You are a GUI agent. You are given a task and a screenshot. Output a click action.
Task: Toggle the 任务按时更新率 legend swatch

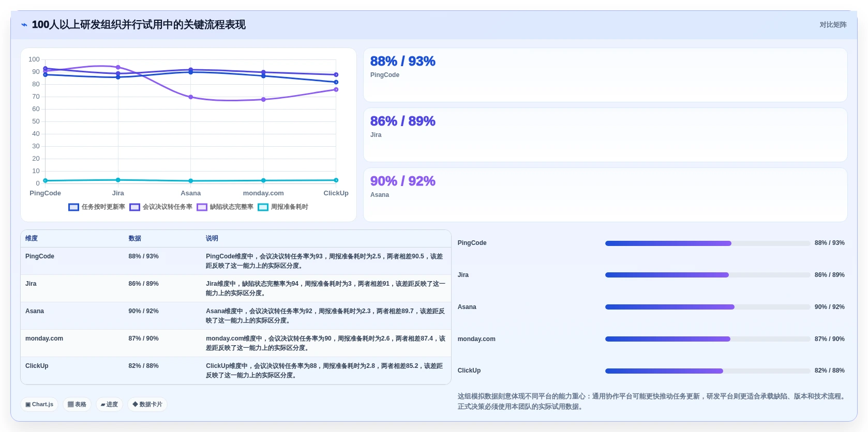pos(73,207)
